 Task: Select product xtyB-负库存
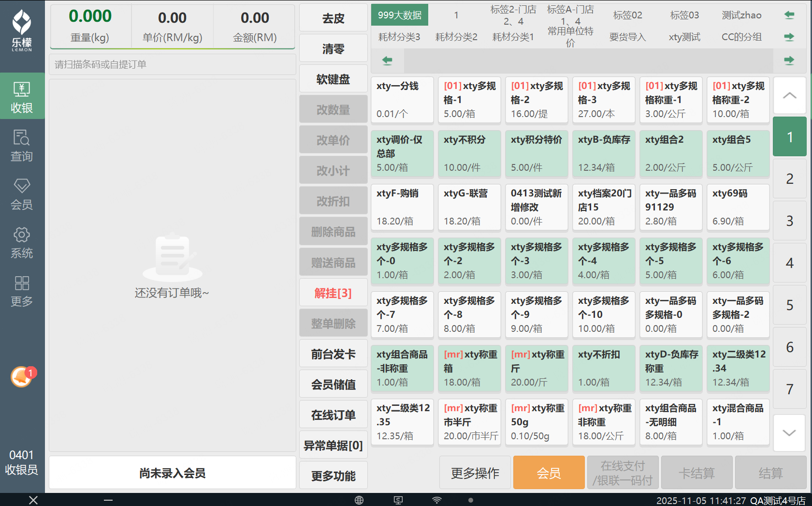point(604,153)
